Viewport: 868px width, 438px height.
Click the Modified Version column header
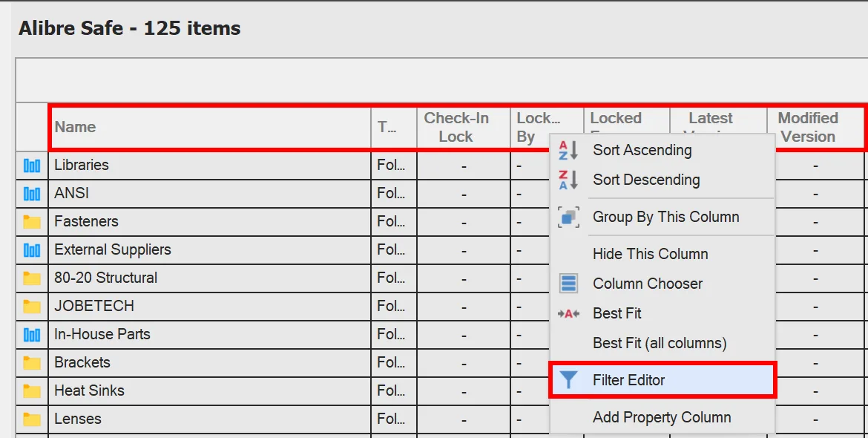[x=815, y=128]
